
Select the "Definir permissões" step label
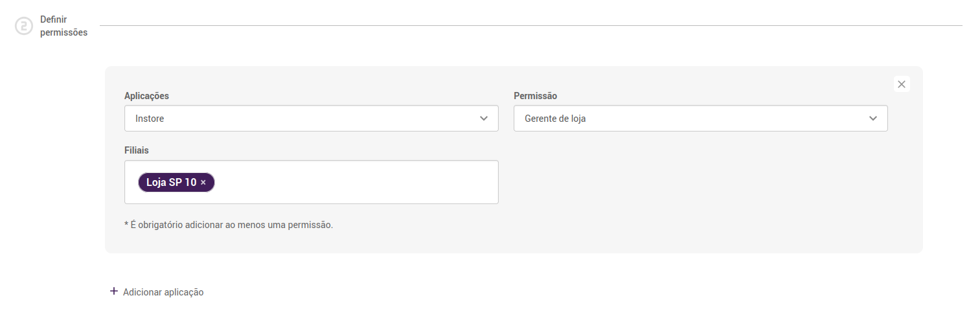tap(63, 26)
